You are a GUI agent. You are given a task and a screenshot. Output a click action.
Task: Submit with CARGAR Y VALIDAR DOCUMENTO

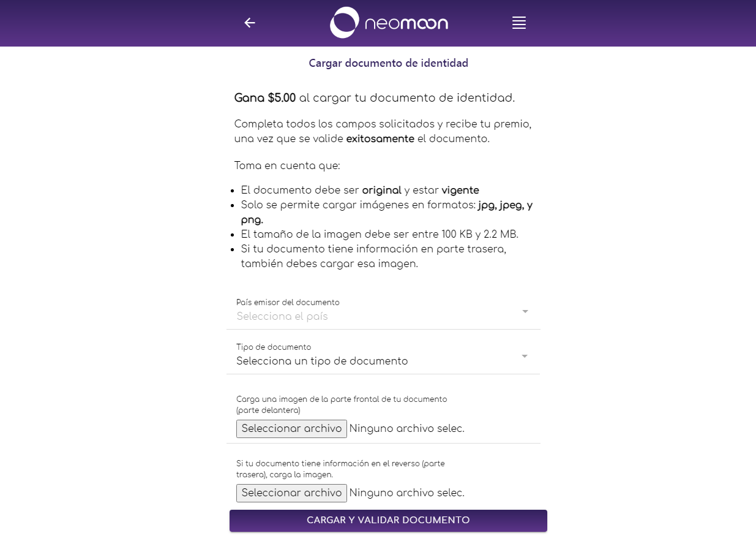click(388, 520)
